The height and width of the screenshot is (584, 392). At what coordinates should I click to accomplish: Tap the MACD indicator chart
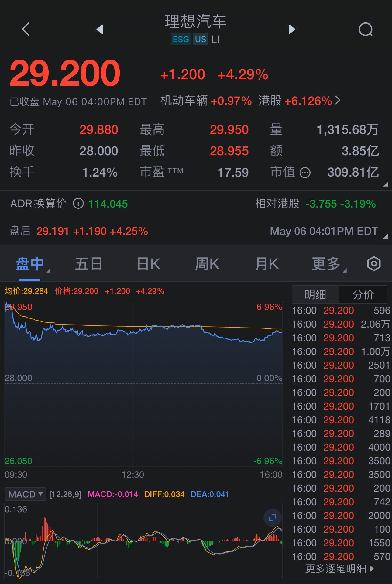click(x=143, y=541)
